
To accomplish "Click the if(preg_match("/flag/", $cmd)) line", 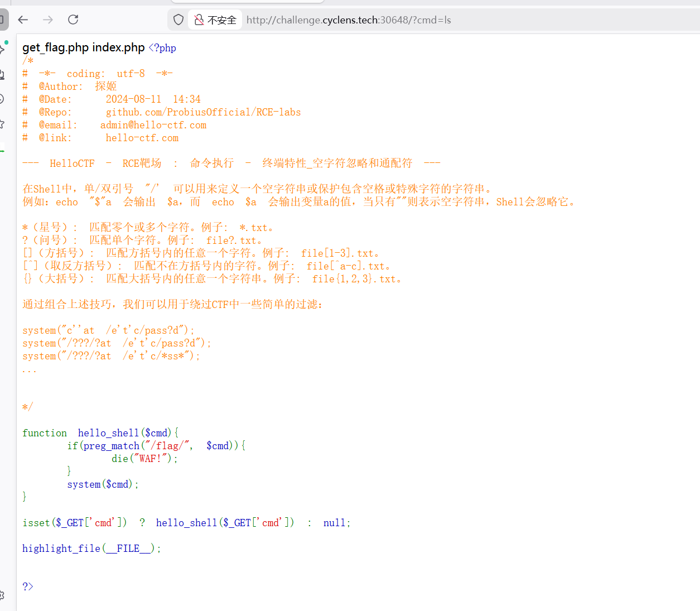I will coord(156,446).
